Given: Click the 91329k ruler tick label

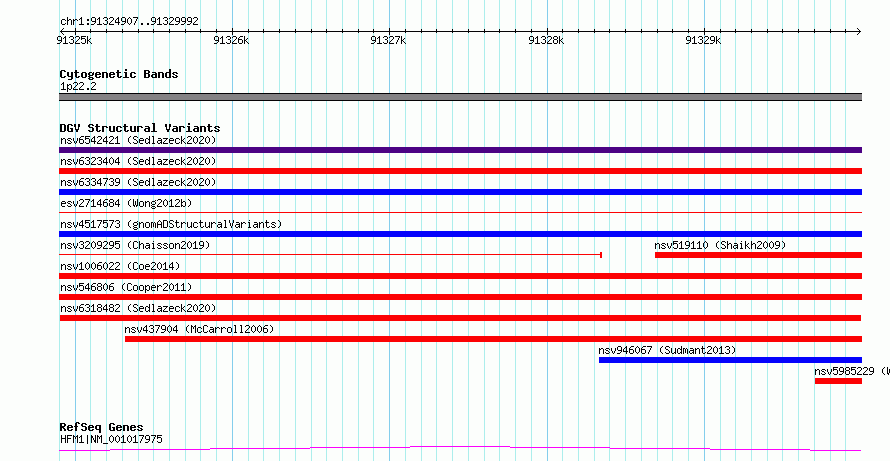Looking at the screenshot, I should 703,40.
